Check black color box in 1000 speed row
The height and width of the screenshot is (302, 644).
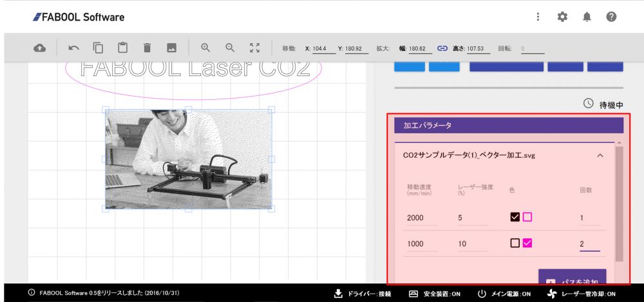pyautogui.click(x=515, y=243)
